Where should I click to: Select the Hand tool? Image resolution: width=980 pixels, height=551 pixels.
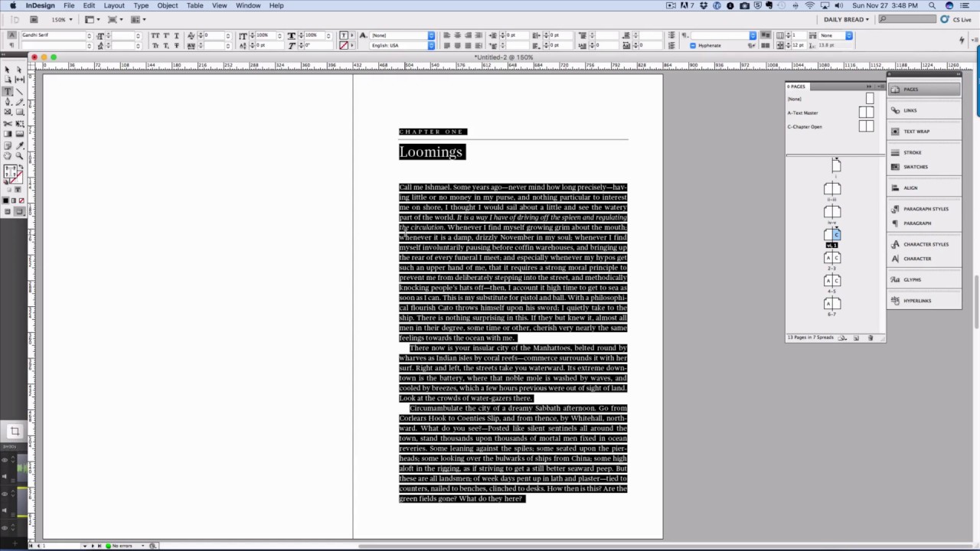(8, 156)
